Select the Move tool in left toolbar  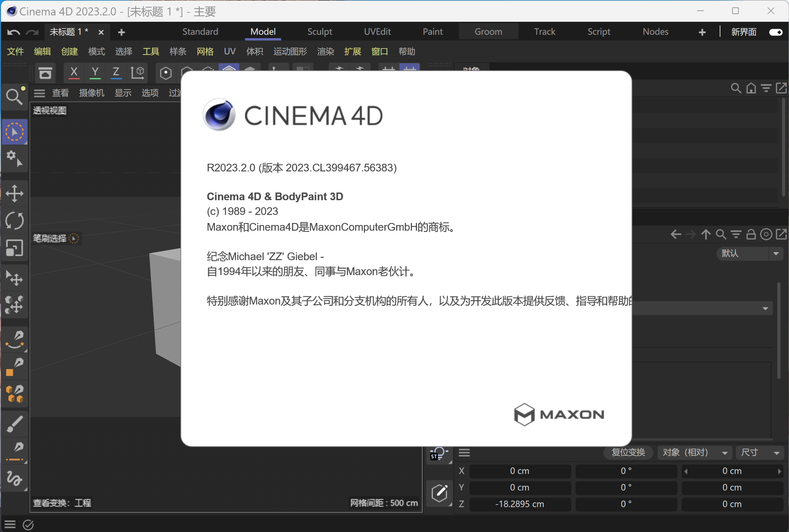[15, 194]
